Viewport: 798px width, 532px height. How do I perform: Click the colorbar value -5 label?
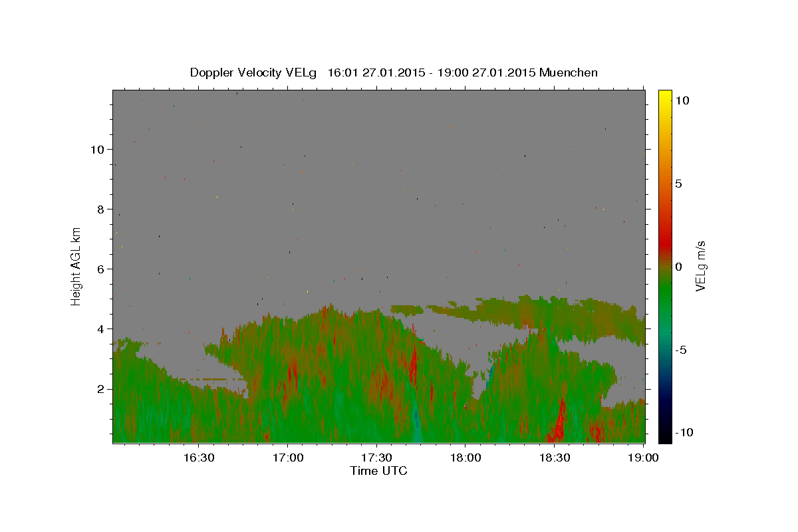(x=681, y=350)
